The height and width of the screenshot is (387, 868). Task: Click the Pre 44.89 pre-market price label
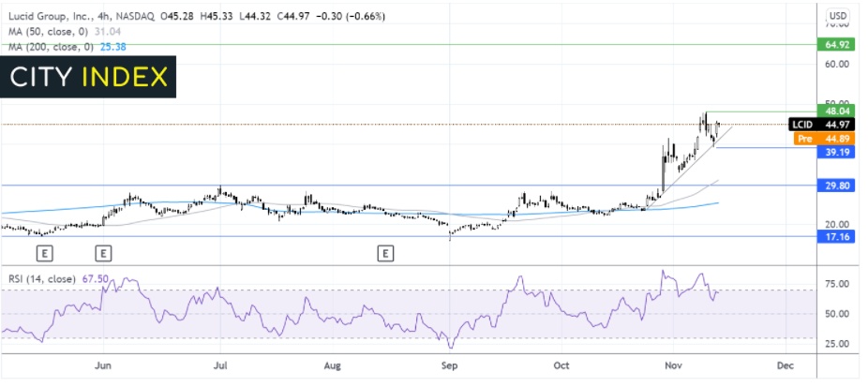[824, 139]
